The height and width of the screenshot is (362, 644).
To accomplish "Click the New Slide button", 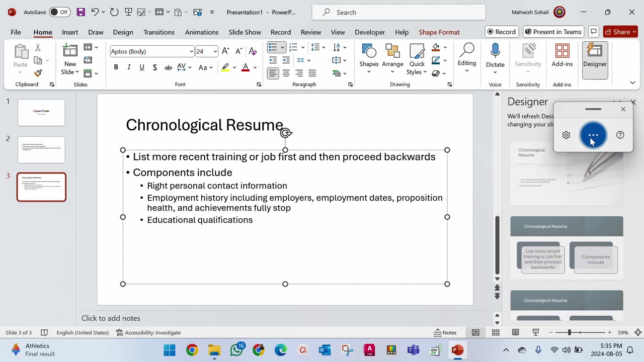I will (x=70, y=59).
